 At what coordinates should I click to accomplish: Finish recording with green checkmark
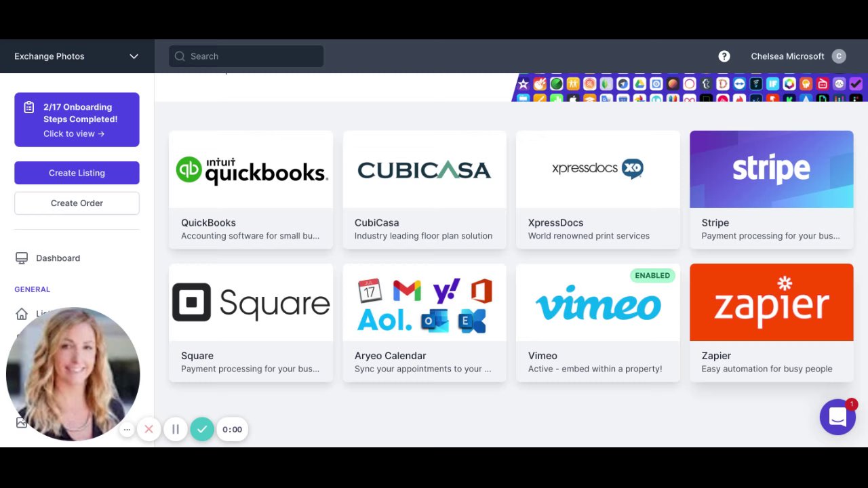[202, 429]
